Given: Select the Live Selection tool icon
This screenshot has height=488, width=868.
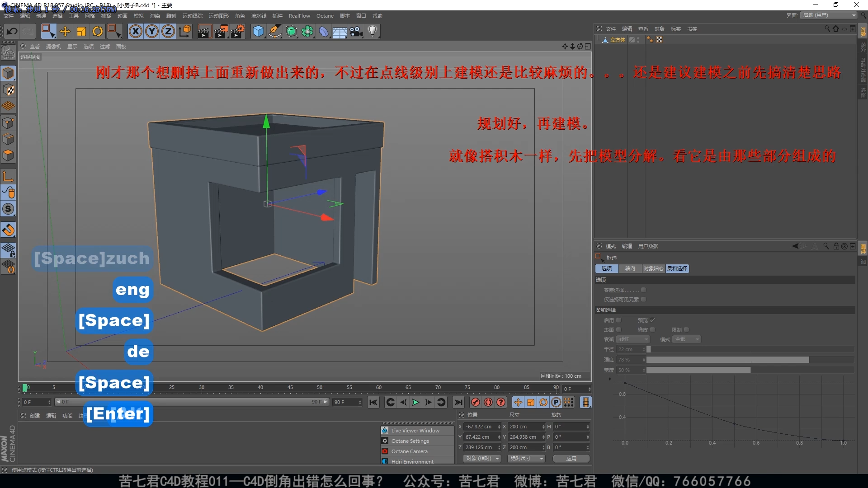Looking at the screenshot, I should (48, 31).
